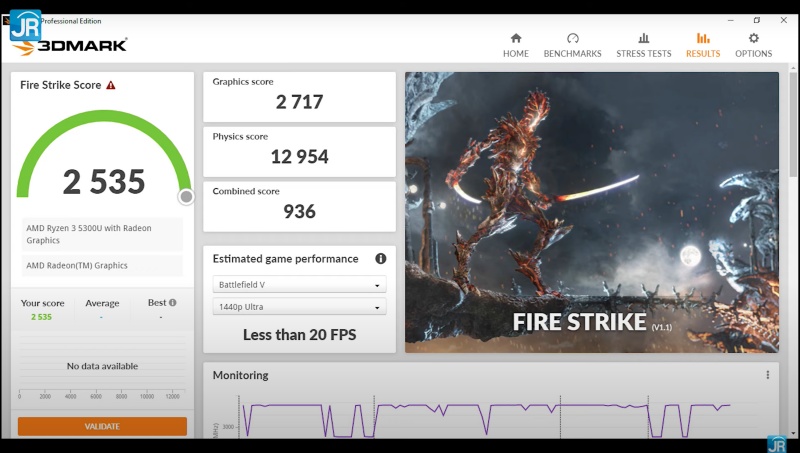The width and height of the screenshot is (800, 453).
Task: Click Less than 20 FPS result
Action: 299,335
